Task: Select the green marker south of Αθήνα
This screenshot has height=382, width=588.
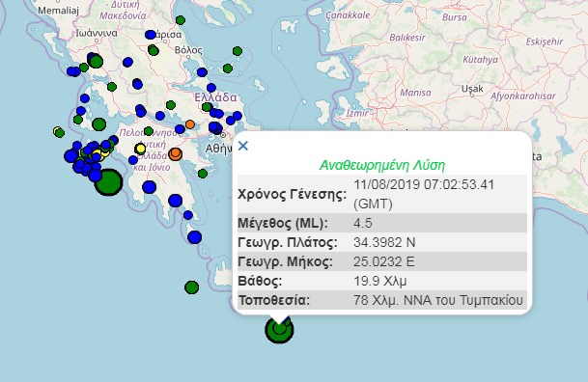Action: (203, 174)
